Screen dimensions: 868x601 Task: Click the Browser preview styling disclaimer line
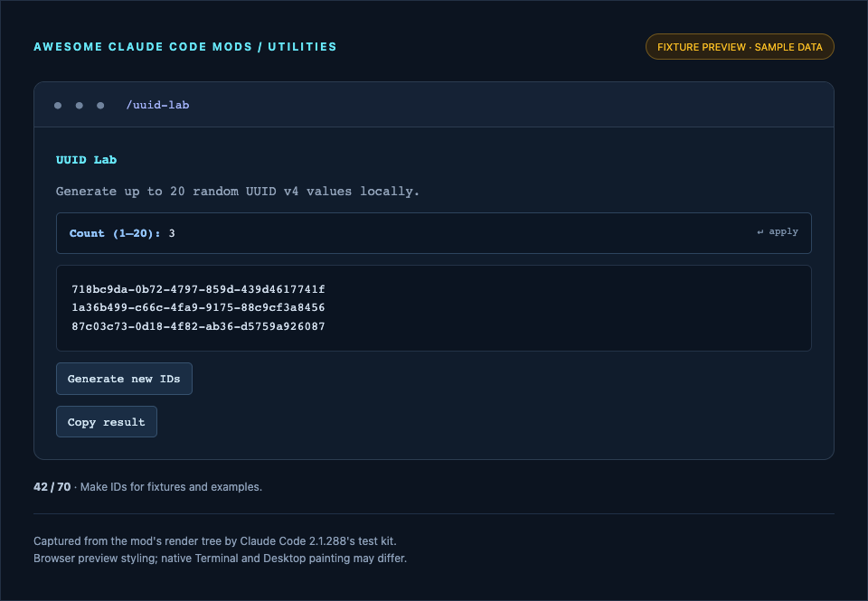(220, 558)
